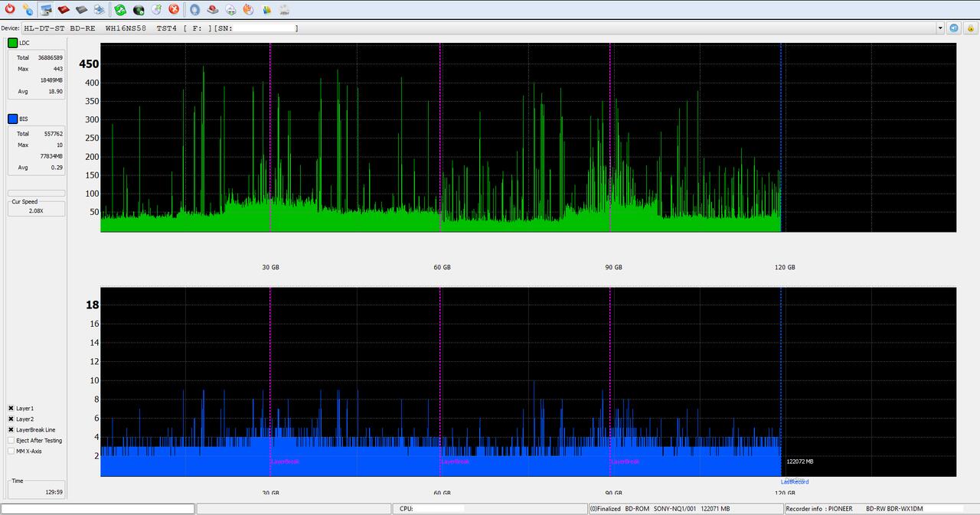Click the LayerBreak marker near 60 GB
980x515 pixels.
tap(456, 461)
